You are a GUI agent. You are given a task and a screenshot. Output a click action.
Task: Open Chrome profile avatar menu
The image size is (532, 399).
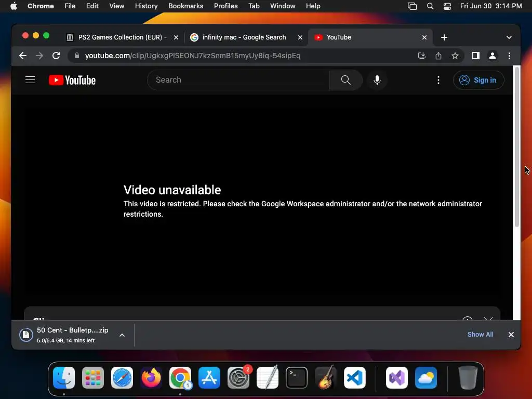coord(493,56)
